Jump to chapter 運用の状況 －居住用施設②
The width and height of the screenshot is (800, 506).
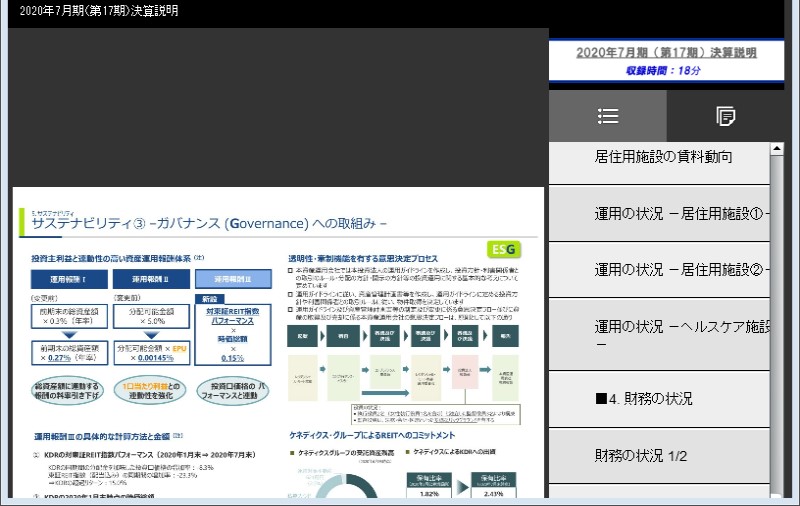[x=659, y=270]
